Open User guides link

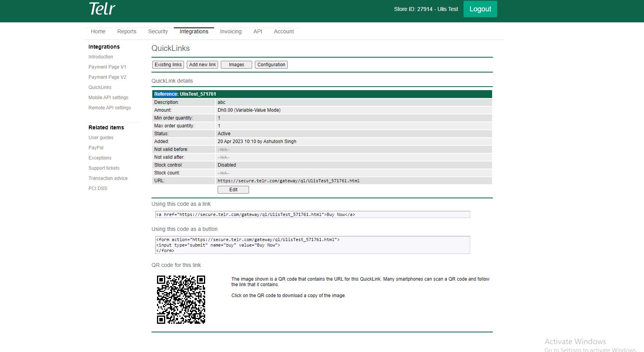click(x=101, y=138)
